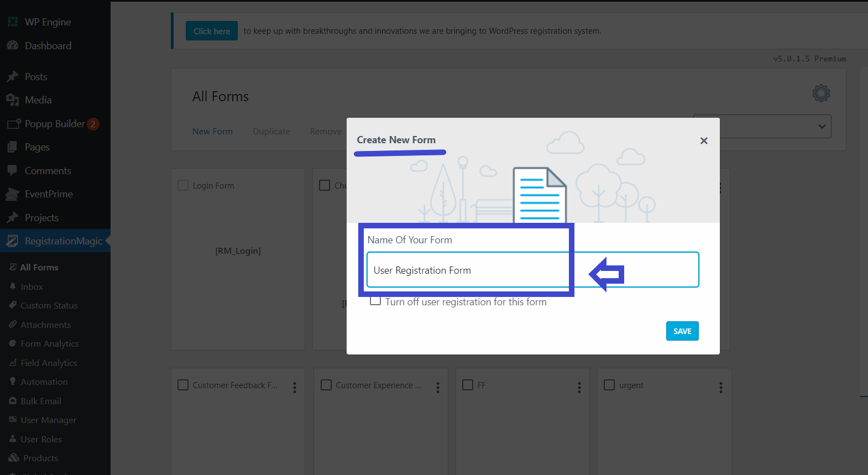The width and height of the screenshot is (868, 475).
Task: Click the Posts pin icon
Action: click(13, 77)
